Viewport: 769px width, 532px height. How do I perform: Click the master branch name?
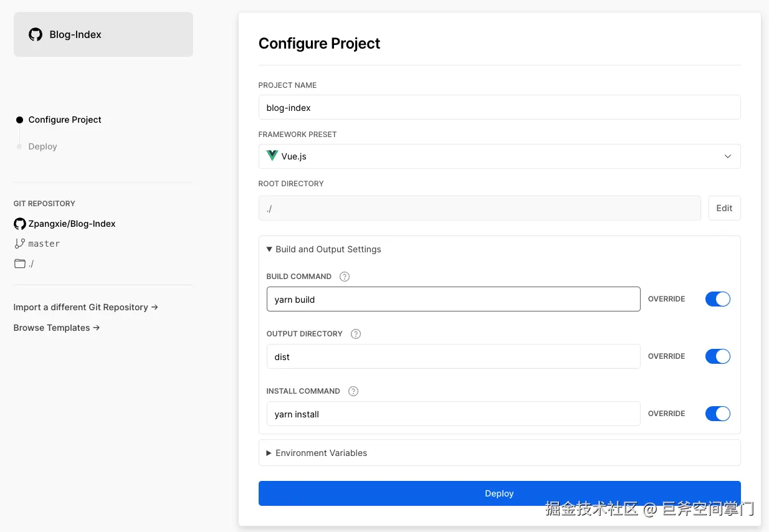(44, 244)
